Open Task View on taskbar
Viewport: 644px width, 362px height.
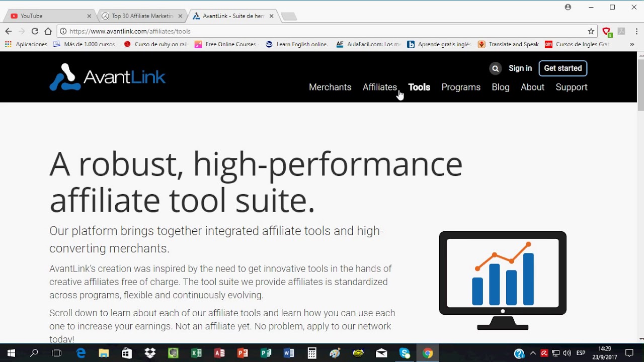57,353
